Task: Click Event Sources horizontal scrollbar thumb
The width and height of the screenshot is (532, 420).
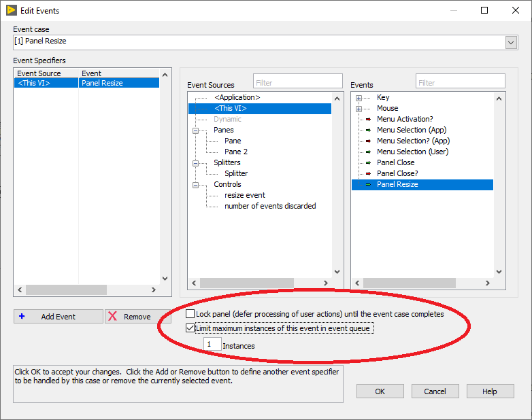Action: click(247, 283)
